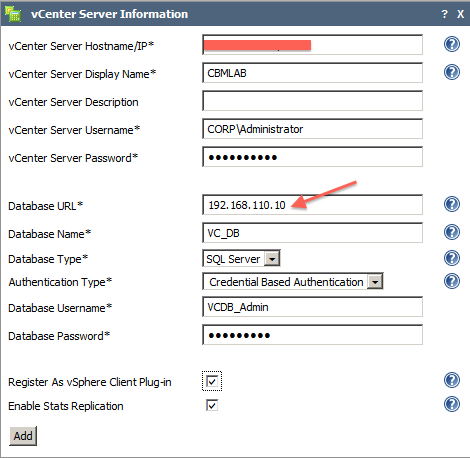Show help for Database Type
The width and height of the screenshot is (470, 458).
(452, 258)
